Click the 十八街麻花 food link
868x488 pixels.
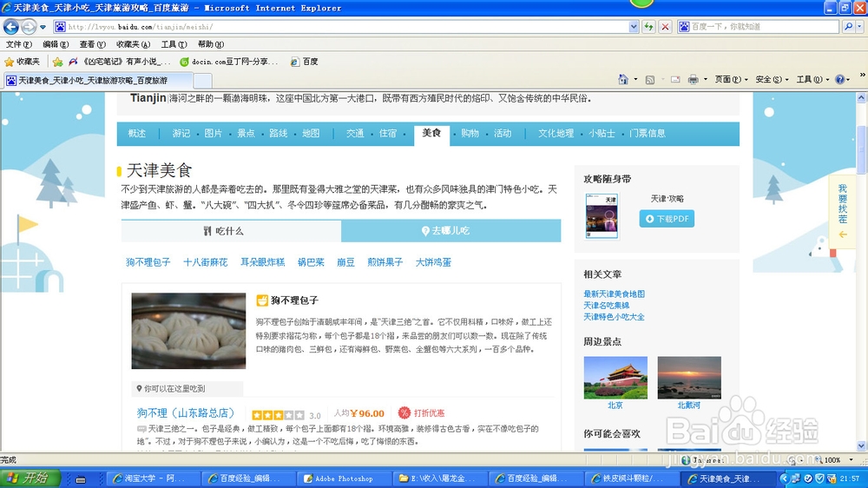click(206, 262)
